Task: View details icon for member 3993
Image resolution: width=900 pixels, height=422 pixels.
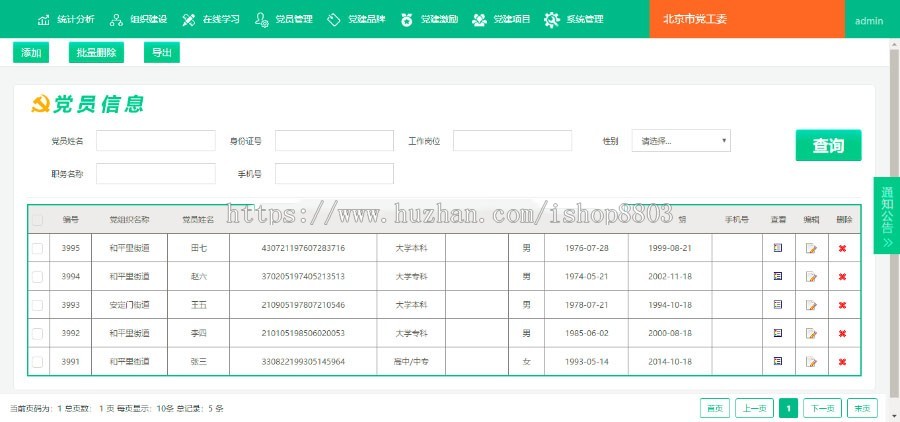Action: click(778, 304)
